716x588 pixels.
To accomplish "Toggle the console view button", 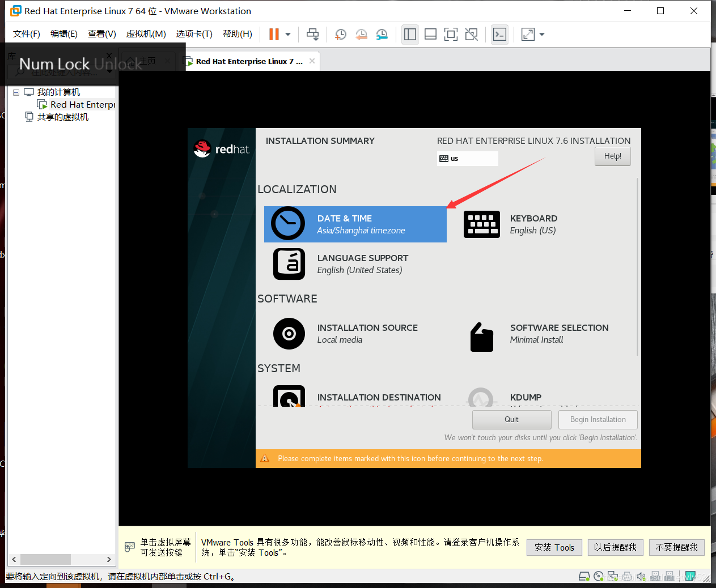I will 499,35.
